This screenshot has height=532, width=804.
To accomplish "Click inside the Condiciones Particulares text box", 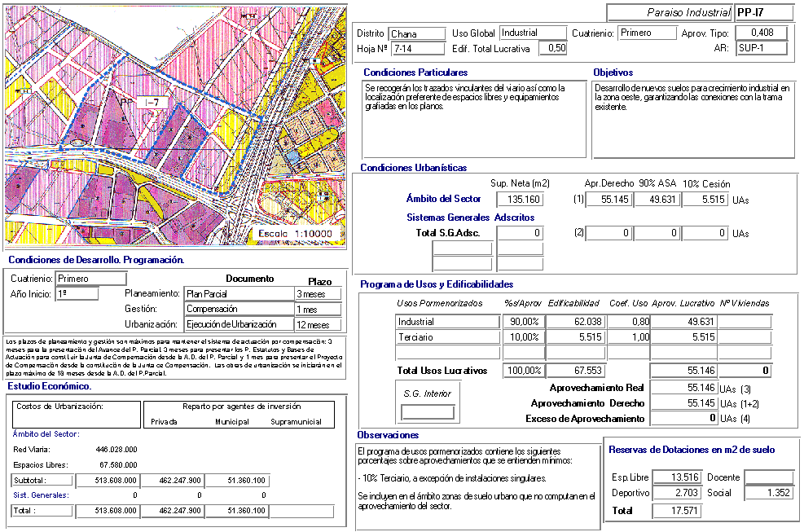I will pyautogui.click(x=473, y=118).
